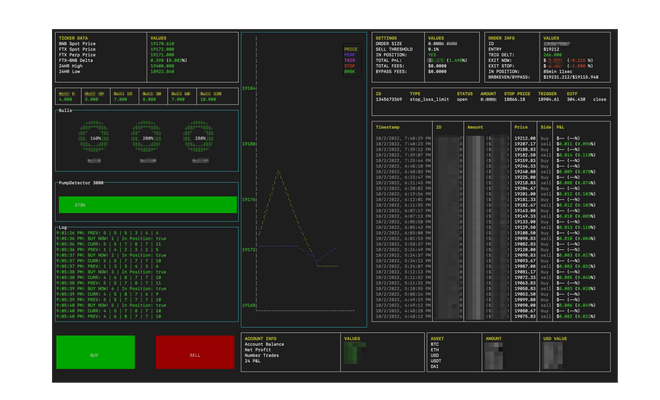This screenshot has width=660, height=400.
Task: Click trade price 19207.17
Action: point(525,144)
